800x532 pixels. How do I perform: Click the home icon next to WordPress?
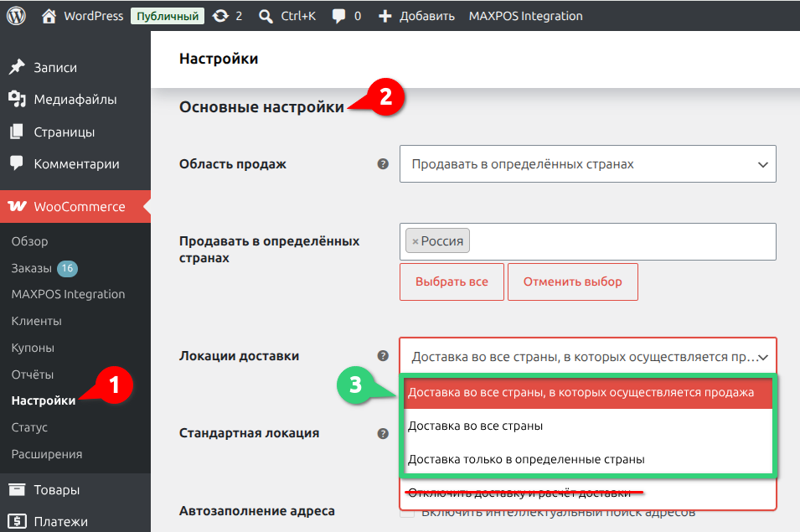[x=49, y=16]
